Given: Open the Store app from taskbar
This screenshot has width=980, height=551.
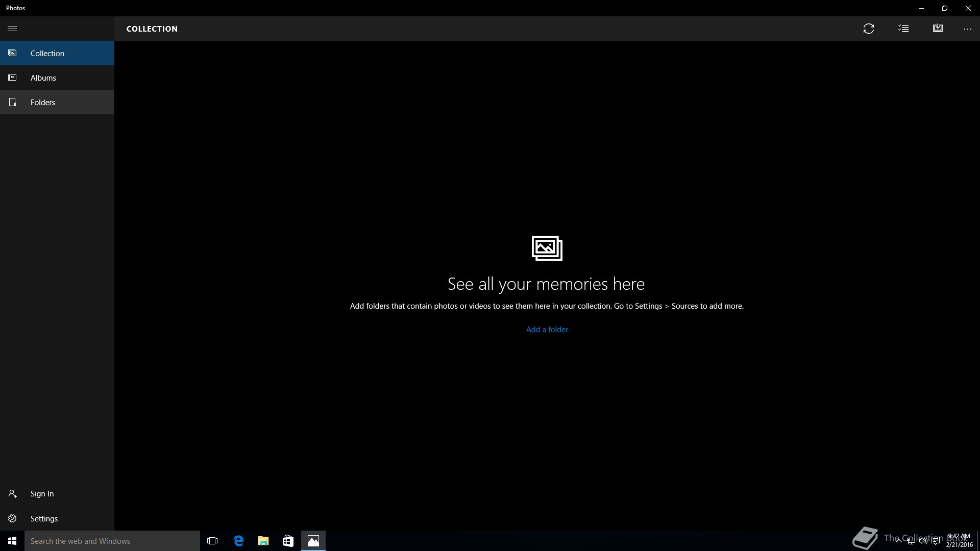Looking at the screenshot, I should 288,541.
